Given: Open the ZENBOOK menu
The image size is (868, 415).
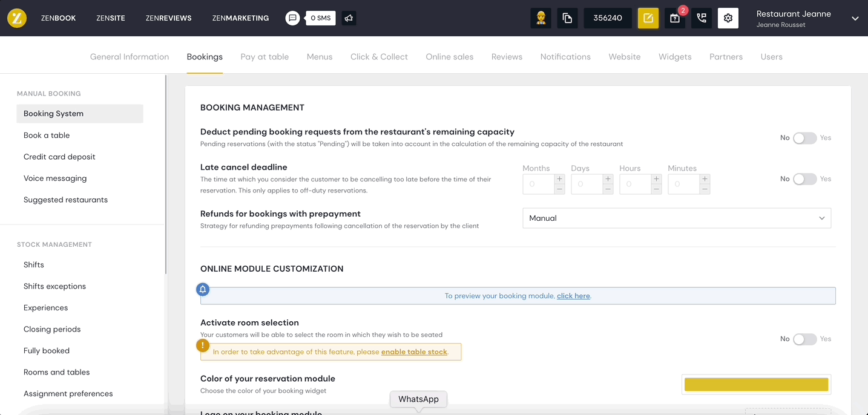Looking at the screenshot, I should (x=58, y=18).
